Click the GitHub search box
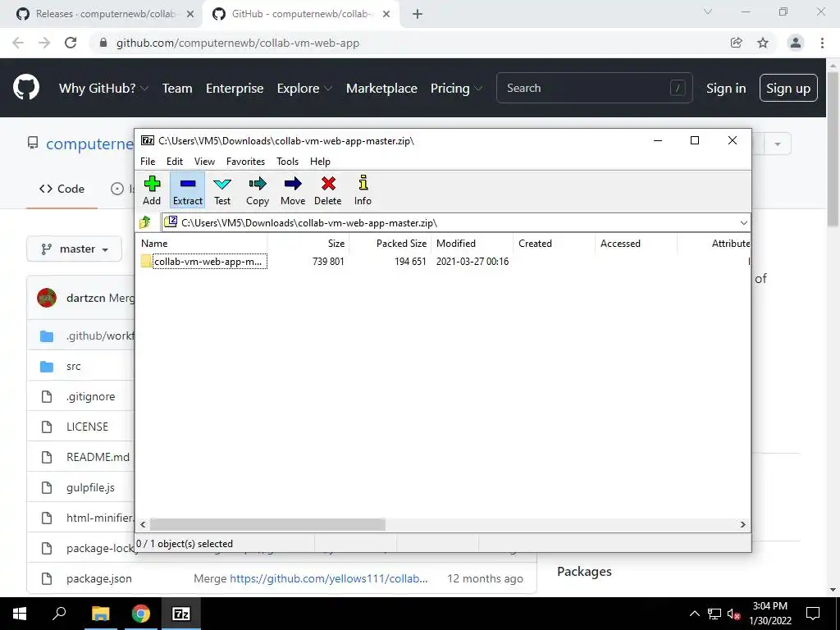This screenshot has width=840, height=630. (x=594, y=88)
